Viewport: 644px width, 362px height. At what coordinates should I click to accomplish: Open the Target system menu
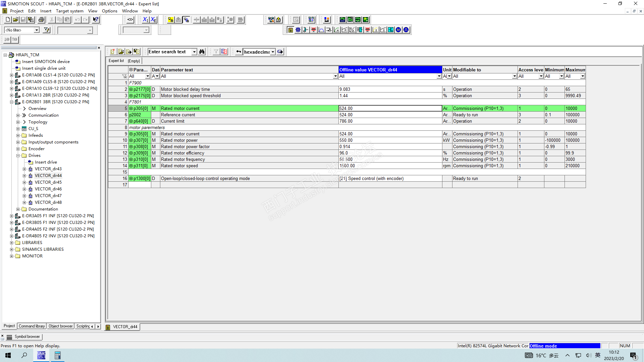click(69, 11)
